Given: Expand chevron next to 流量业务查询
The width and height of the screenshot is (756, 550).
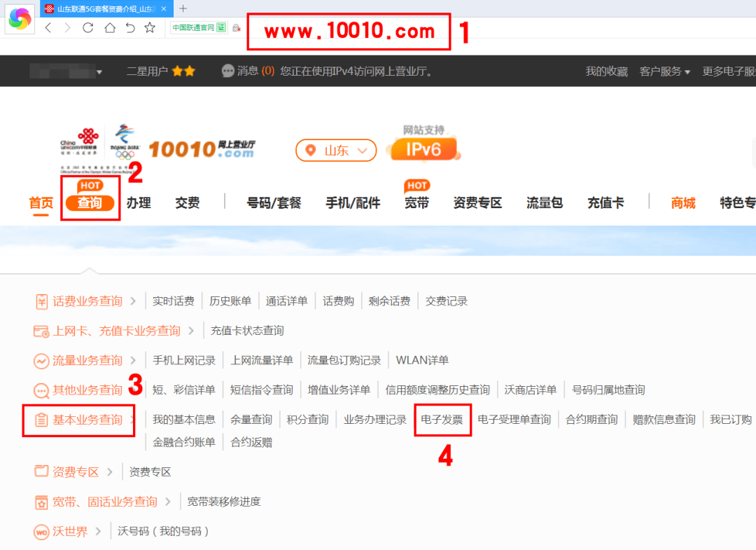Looking at the screenshot, I should (x=133, y=360).
